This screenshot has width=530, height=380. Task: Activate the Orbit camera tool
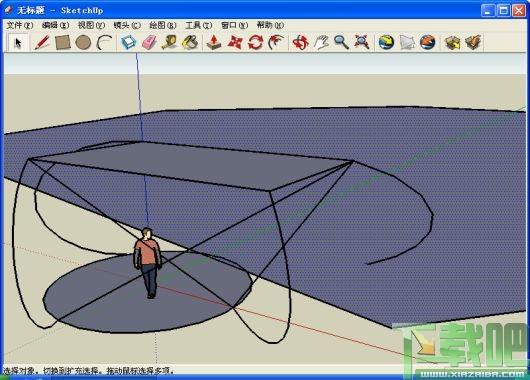(300, 43)
